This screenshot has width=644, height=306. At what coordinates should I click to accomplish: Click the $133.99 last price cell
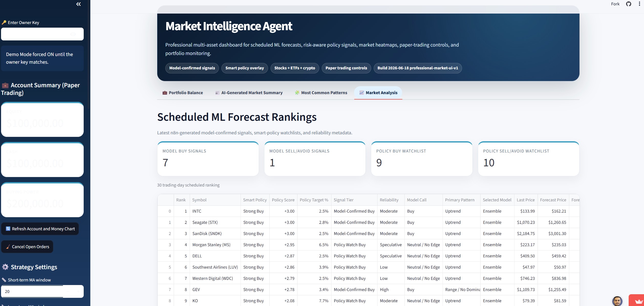tap(526, 211)
